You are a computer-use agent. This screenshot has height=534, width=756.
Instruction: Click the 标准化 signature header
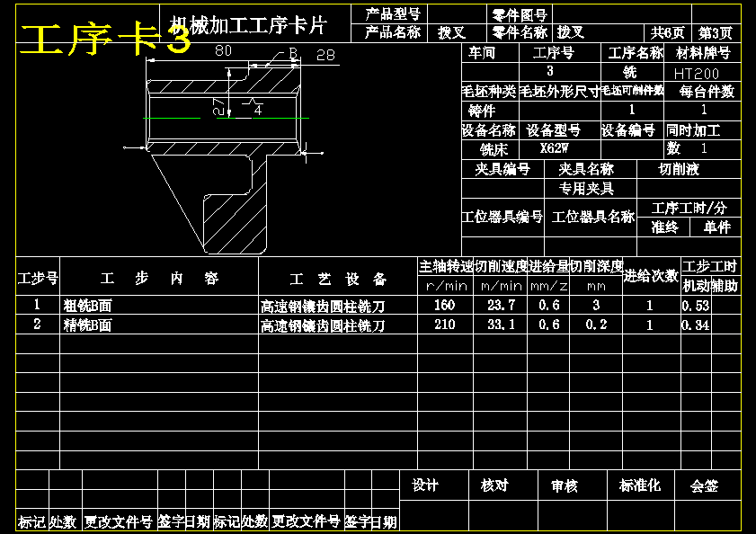(640, 485)
